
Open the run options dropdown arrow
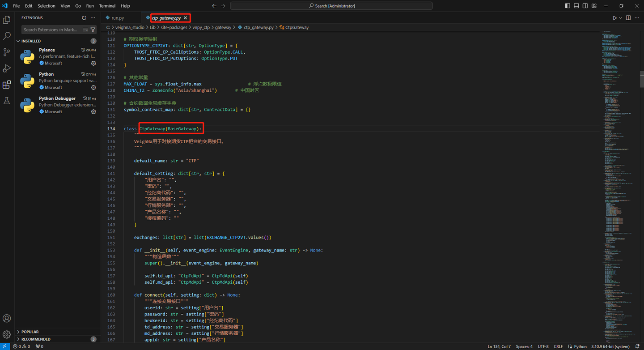tap(620, 18)
